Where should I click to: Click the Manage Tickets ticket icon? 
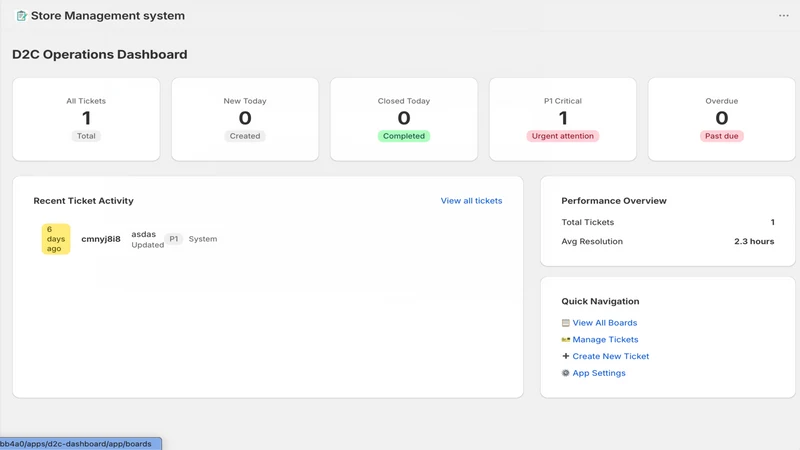(565, 340)
